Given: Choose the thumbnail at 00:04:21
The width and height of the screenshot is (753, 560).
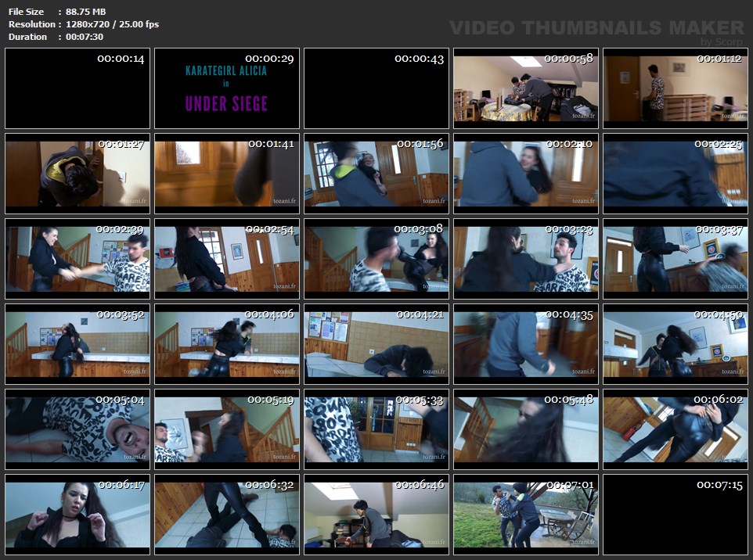Looking at the screenshot, I should [376, 344].
